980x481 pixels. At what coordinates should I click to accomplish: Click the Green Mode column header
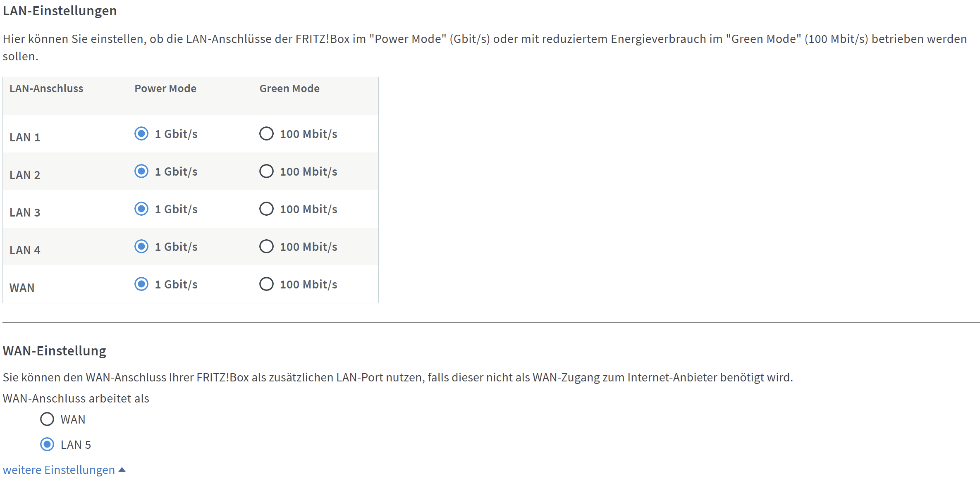289,88
